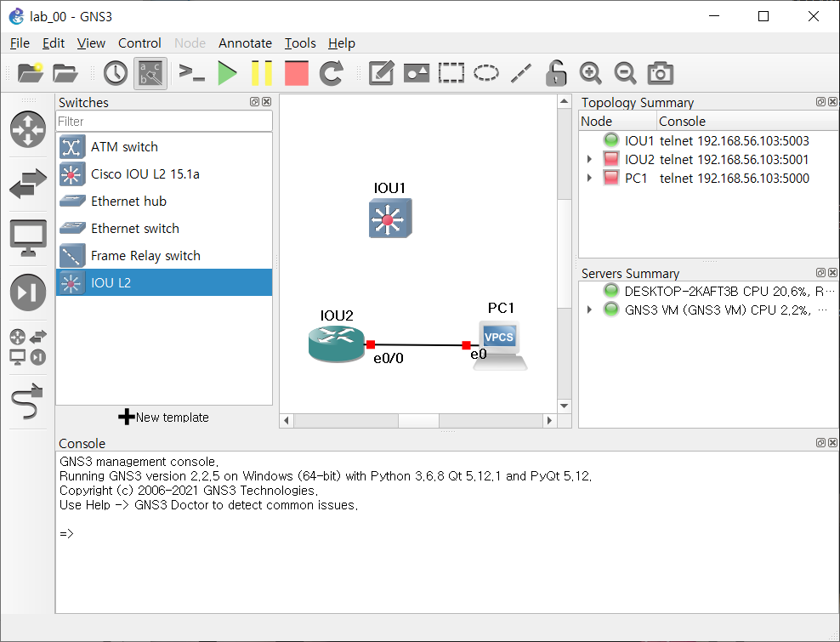Viewport: 840px width, 642px height.
Task: Select the IOU2 router node on canvas
Action: (x=337, y=344)
